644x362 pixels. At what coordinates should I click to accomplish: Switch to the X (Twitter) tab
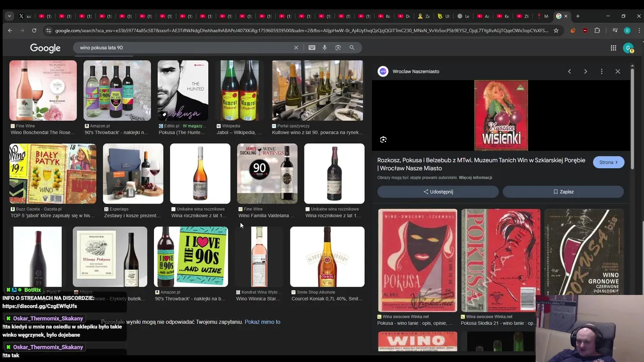click(25, 16)
